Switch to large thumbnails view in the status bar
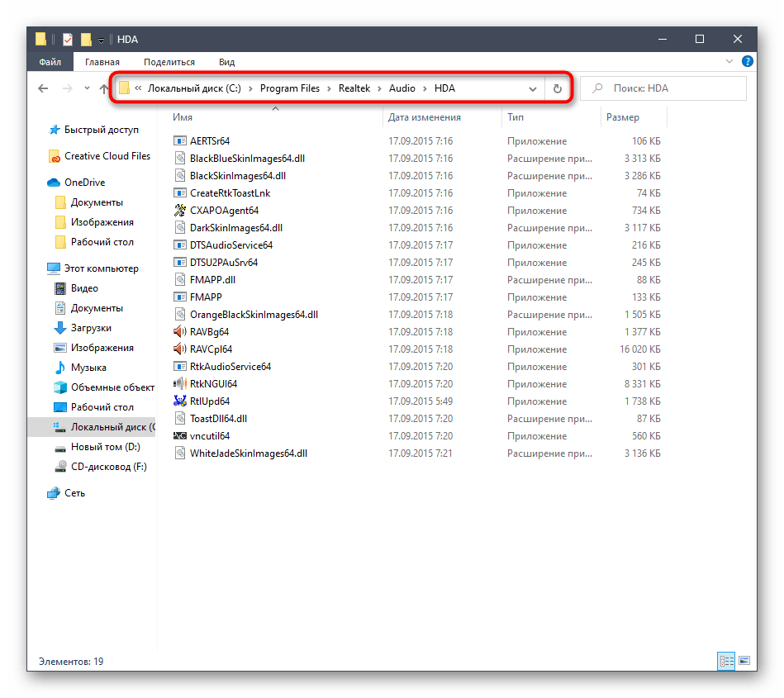This screenshot has width=784, height=698. tap(744, 661)
